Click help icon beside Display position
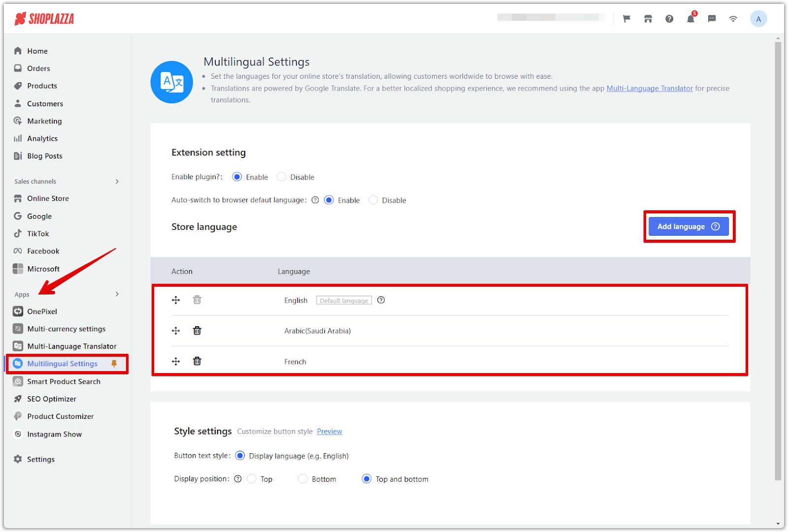The width and height of the screenshot is (788, 532). click(x=238, y=479)
